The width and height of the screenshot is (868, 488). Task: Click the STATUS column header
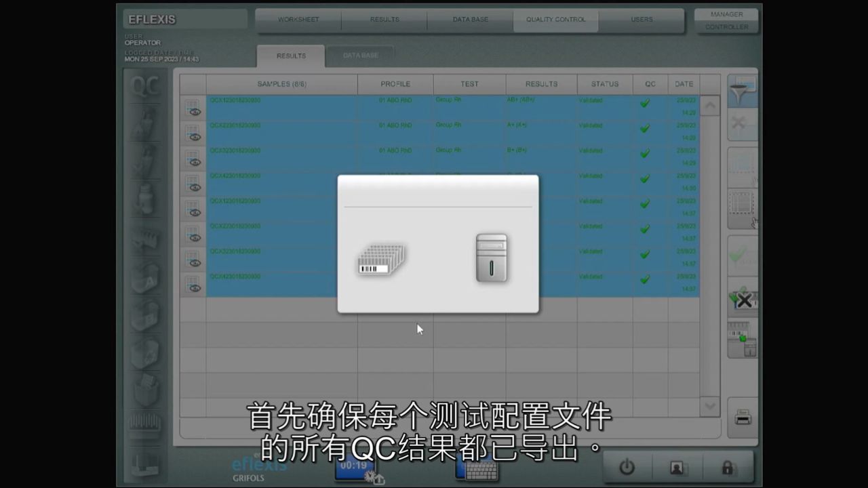pyautogui.click(x=605, y=84)
